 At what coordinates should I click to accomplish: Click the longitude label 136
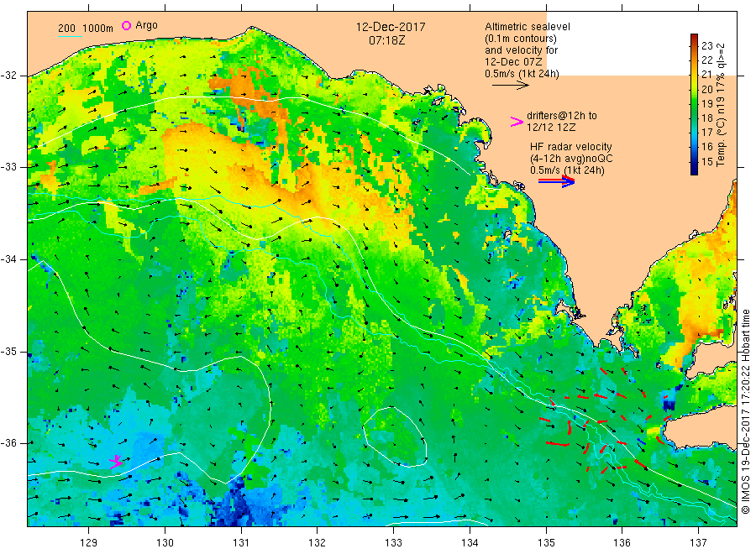point(622,542)
